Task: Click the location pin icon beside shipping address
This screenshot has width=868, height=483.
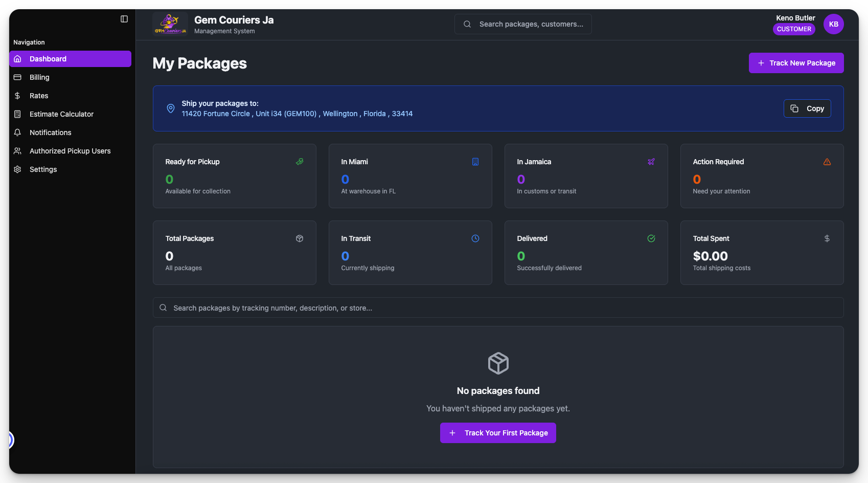Action: click(x=171, y=108)
